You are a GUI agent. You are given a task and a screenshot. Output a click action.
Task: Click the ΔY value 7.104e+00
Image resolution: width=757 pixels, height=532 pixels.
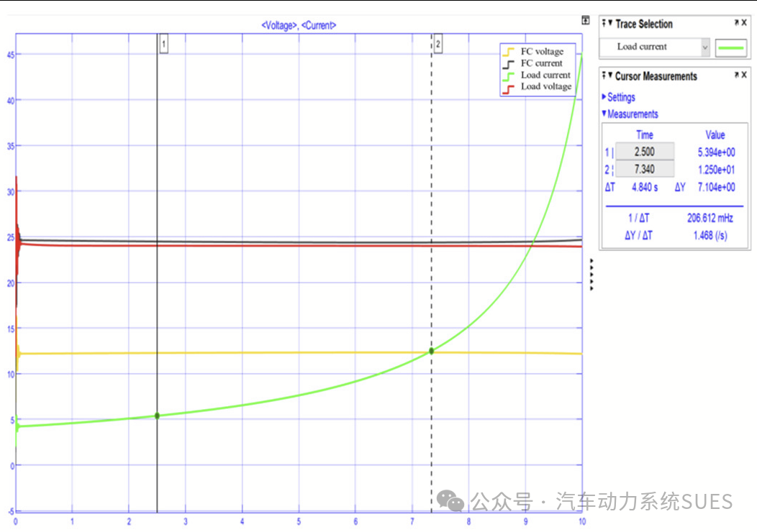pyautogui.click(x=717, y=187)
